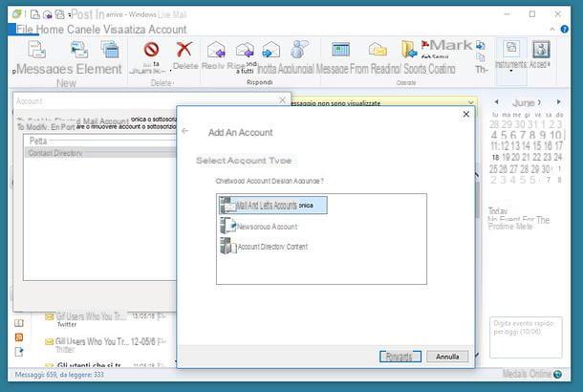Click the sign-in account picture icon
Viewport: 583px width, 392px height.
541,49
